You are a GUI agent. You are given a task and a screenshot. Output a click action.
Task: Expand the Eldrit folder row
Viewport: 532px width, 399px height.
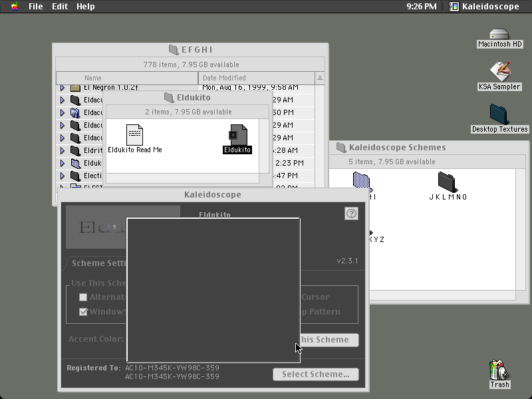coord(63,150)
